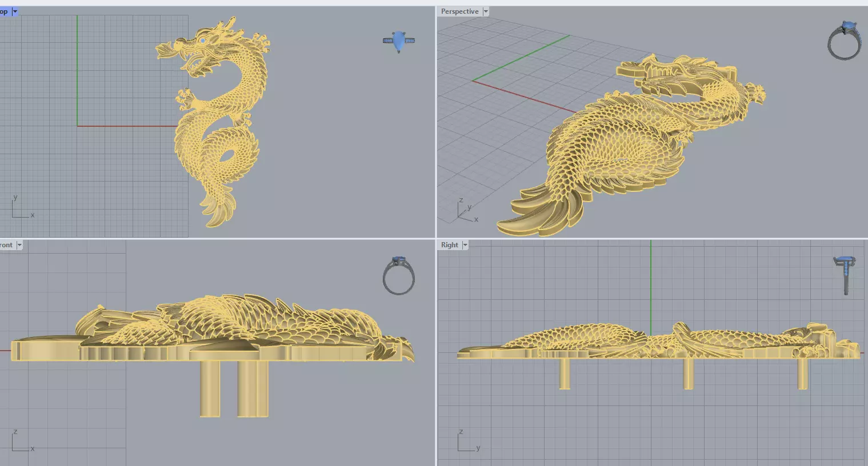Select the rightmost support post in Right viewport
Image resolution: width=868 pixels, height=466 pixels.
click(803, 373)
